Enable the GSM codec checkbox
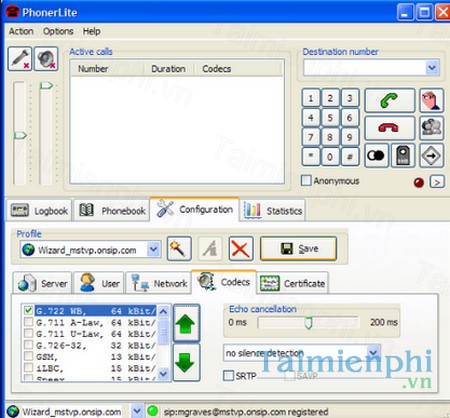 pos(28,357)
